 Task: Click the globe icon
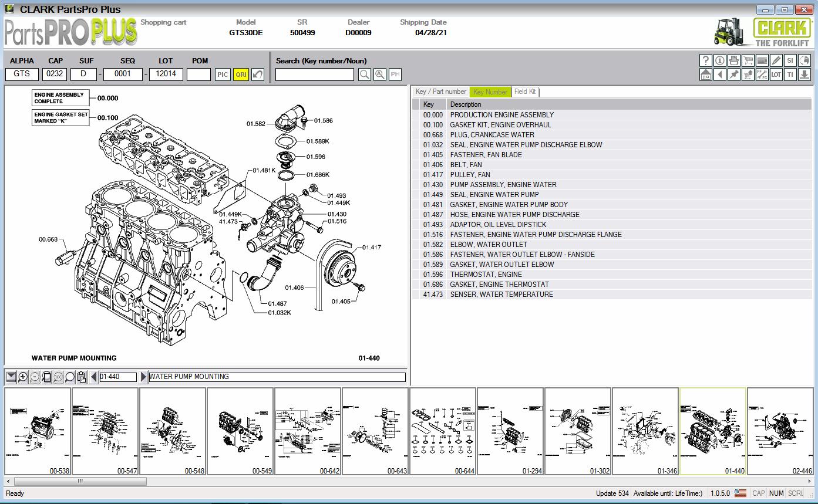804,60
